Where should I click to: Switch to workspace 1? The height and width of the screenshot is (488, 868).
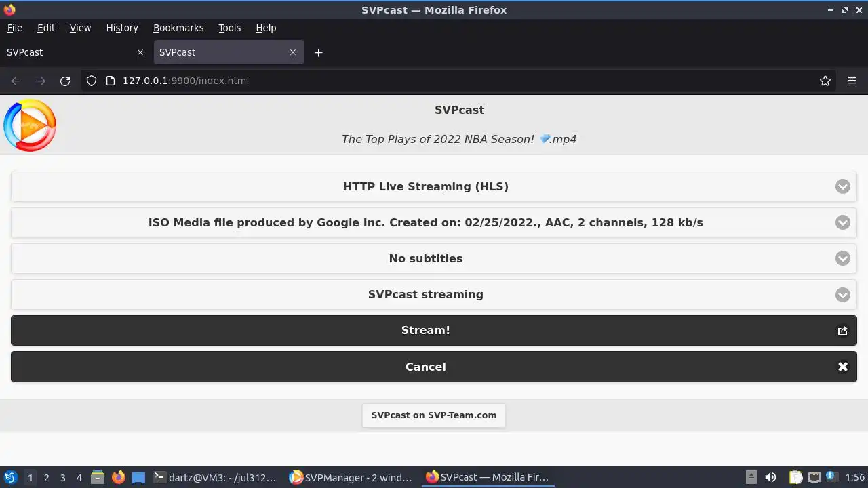tap(30, 477)
